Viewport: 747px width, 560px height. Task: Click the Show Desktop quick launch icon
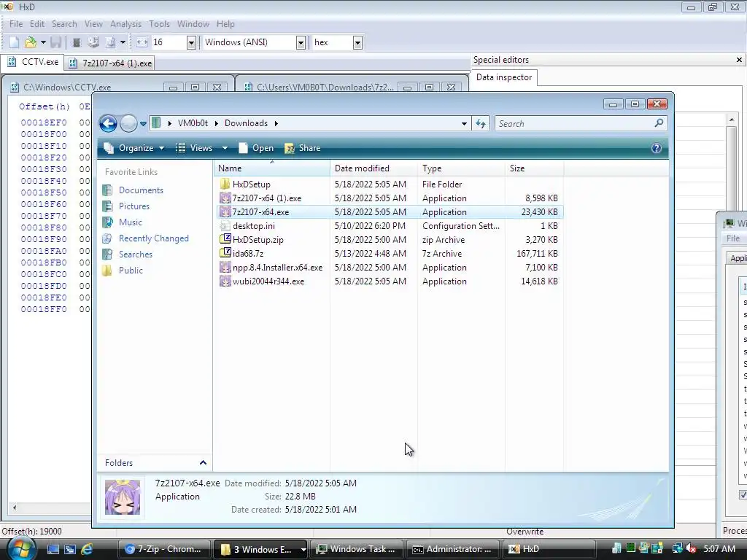click(x=53, y=549)
